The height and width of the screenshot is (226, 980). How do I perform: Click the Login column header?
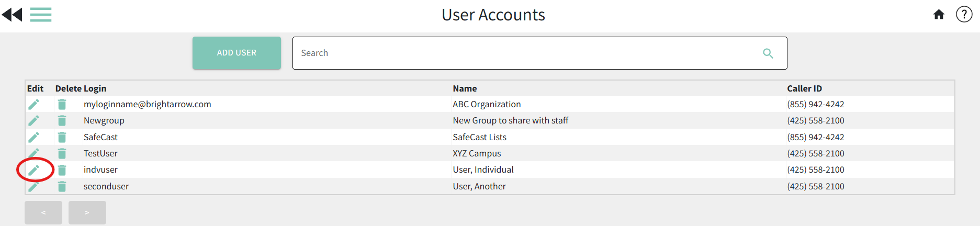click(95, 88)
